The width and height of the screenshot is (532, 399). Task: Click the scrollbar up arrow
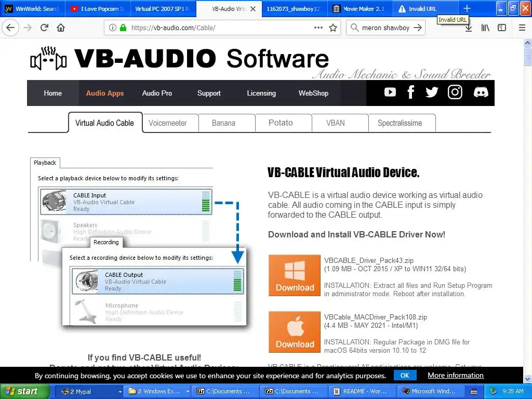[x=527, y=43]
